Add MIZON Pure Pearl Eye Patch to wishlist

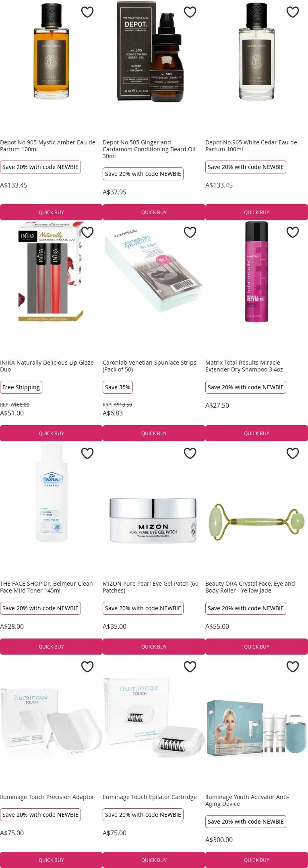point(190,453)
